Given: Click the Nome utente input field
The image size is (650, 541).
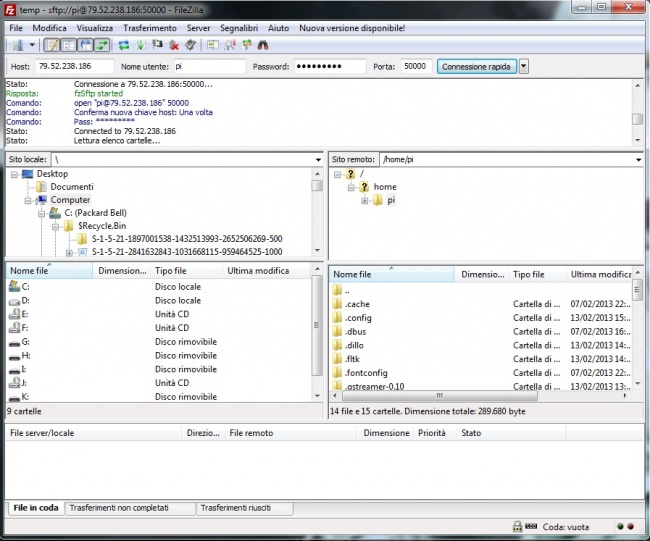Looking at the screenshot, I should [x=210, y=66].
